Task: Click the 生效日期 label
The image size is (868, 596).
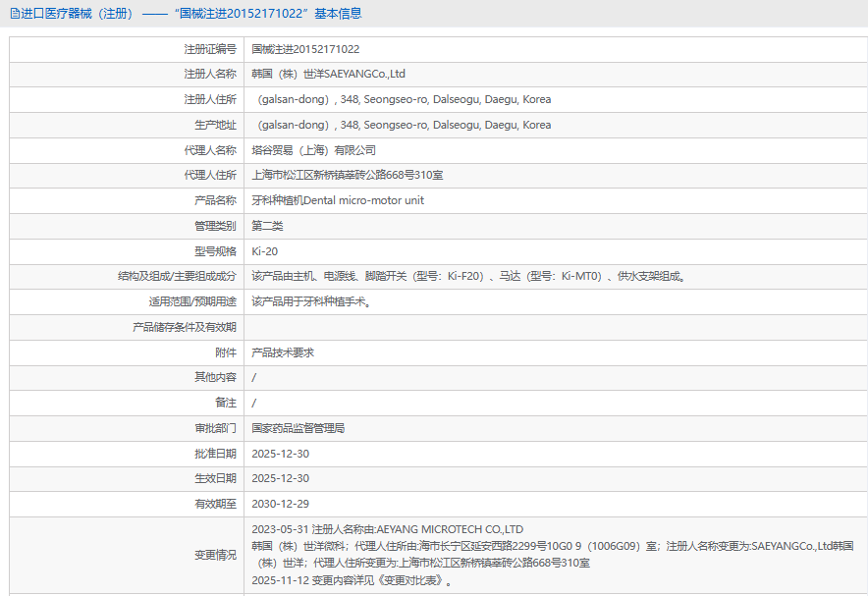Action: [215, 479]
